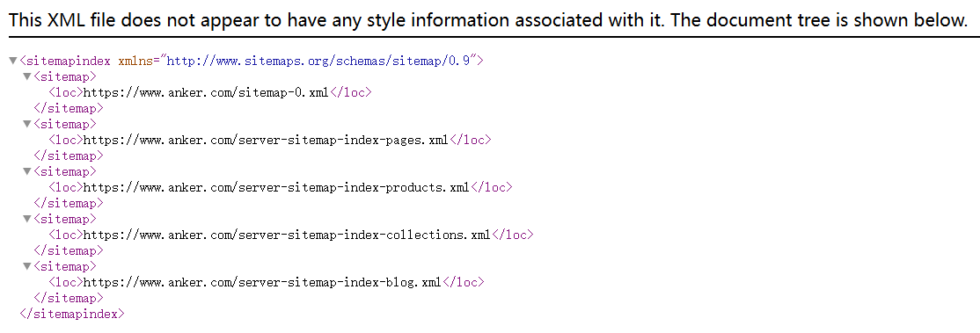Collapse sitemap node for index-products.xml
This screenshot has width=980, height=333.
coord(27,172)
